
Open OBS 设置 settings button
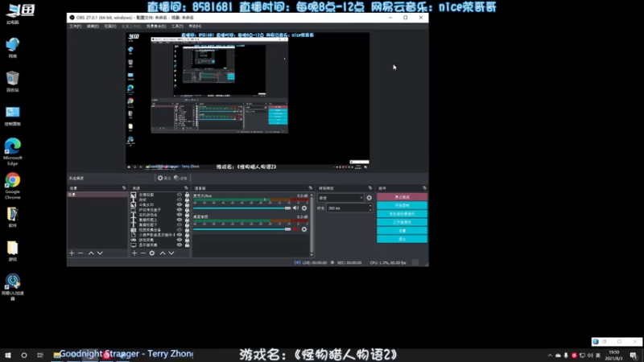point(402,231)
